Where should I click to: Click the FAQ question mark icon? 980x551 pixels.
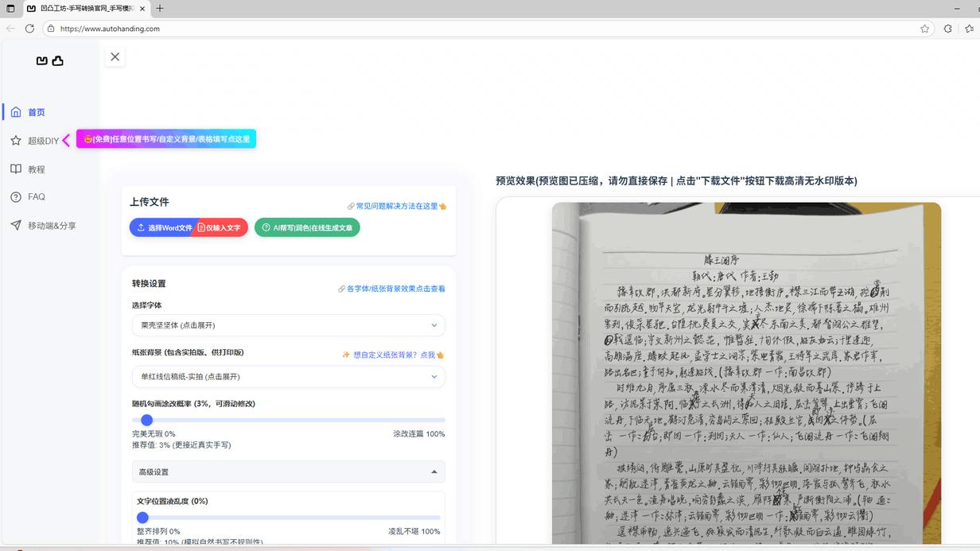15,196
